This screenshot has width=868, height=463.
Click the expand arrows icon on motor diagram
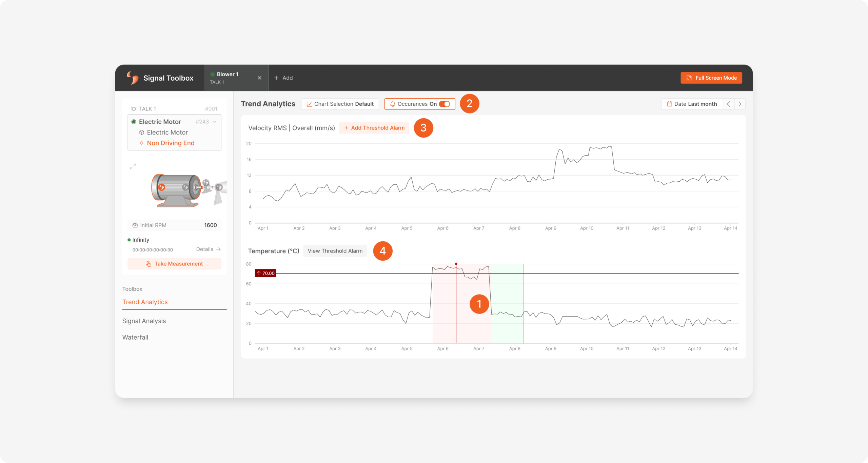click(x=133, y=166)
